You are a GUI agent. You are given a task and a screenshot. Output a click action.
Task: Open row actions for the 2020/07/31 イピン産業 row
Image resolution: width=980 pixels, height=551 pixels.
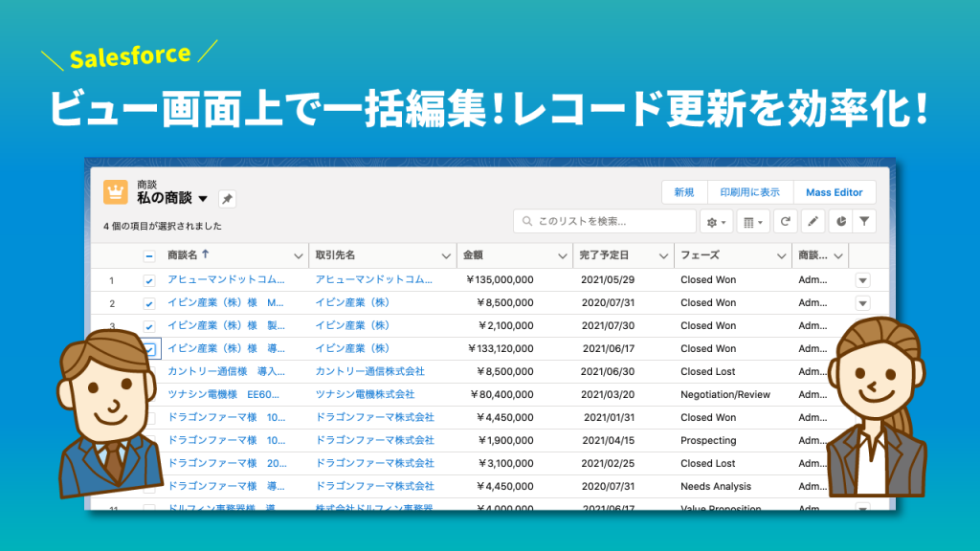click(x=862, y=303)
